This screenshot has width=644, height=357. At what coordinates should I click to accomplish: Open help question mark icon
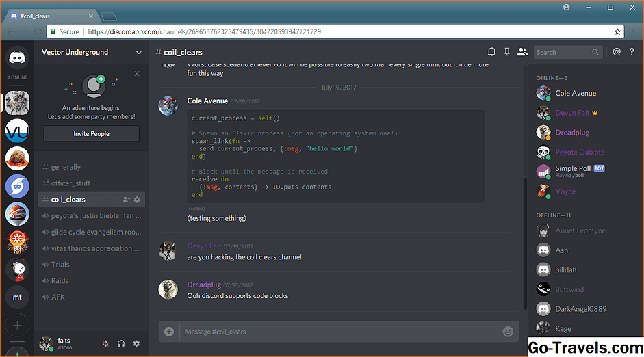(x=632, y=52)
